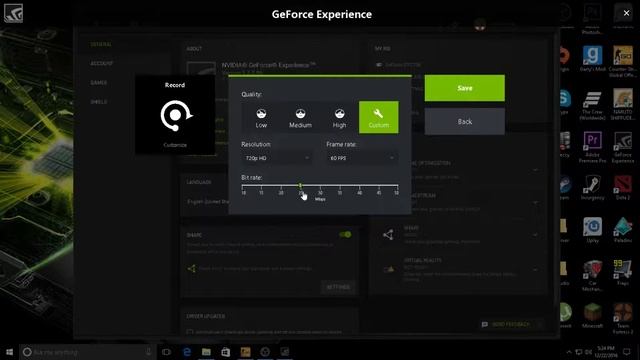Viewport: 640px width, 360px height.
Task: Open The Crew desktop shortcut
Action: pos(592,105)
